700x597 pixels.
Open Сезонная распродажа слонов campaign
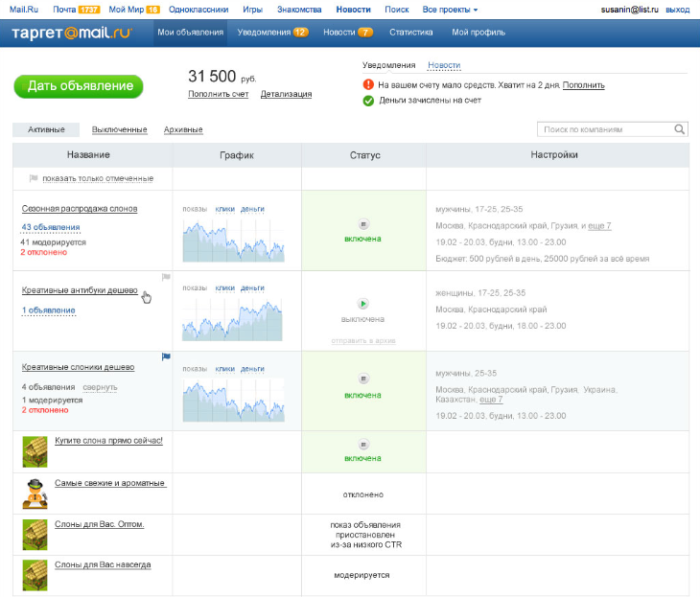[80, 208]
